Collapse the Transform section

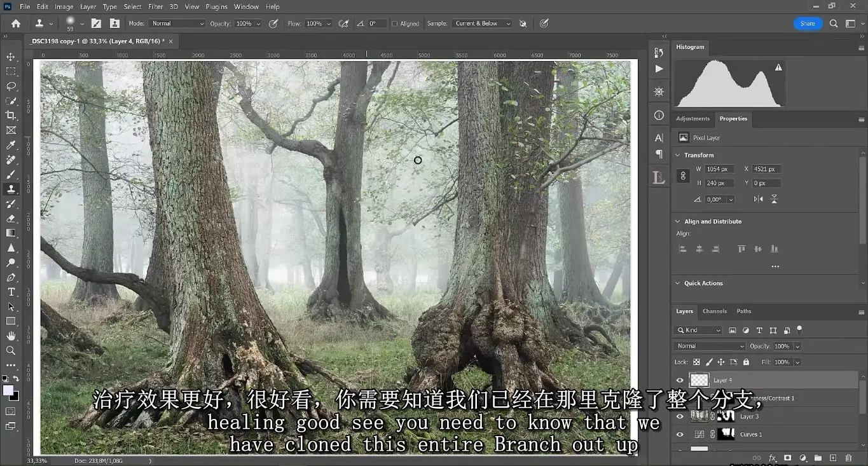[677, 155]
